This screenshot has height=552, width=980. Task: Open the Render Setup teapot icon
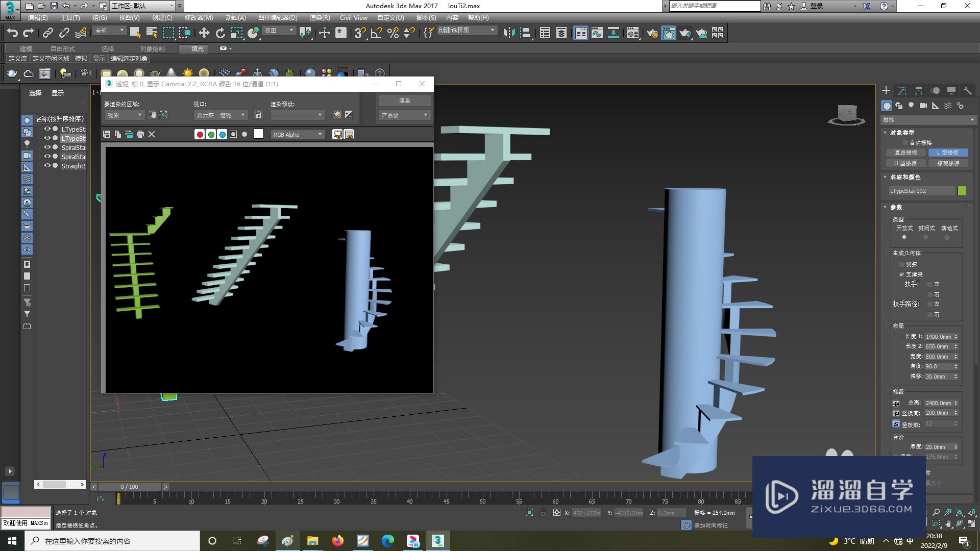pos(652,33)
